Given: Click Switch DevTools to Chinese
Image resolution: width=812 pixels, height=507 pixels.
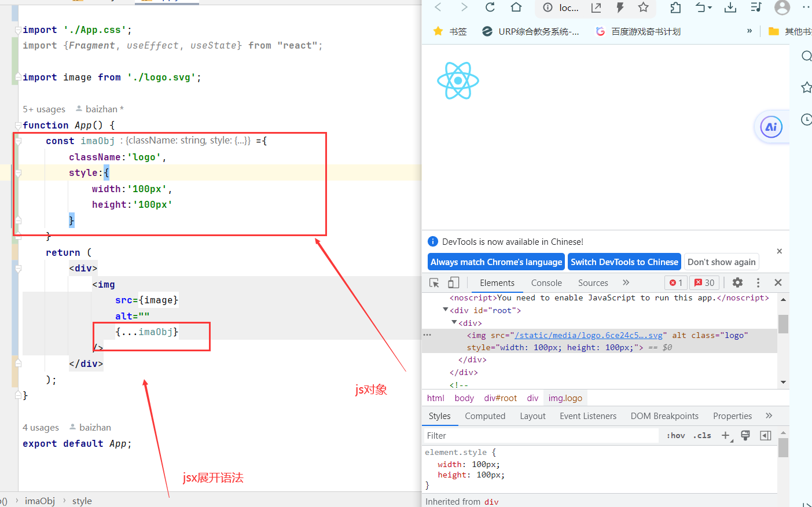Looking at the screenshot, I should (624, 262).
